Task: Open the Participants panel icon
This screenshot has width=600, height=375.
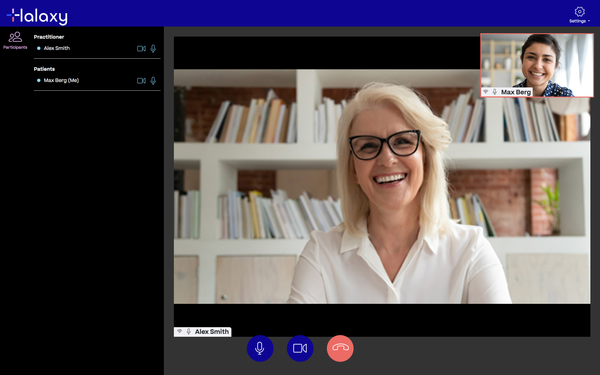Action: coord(15,40)
